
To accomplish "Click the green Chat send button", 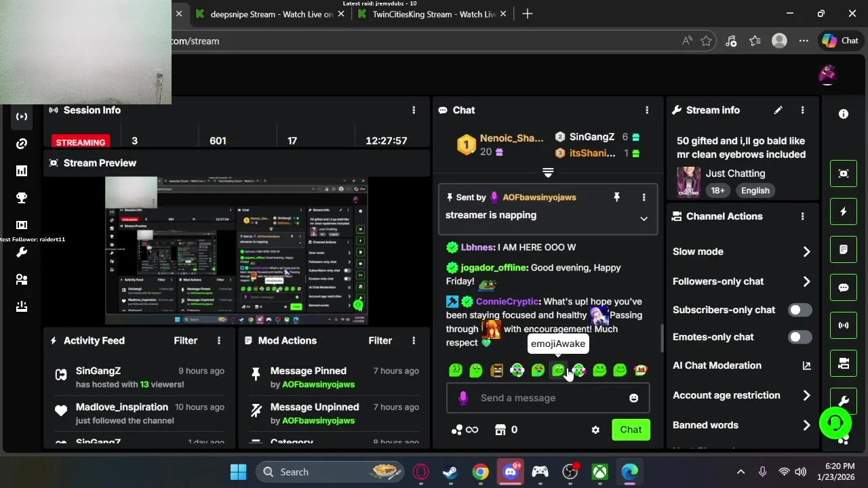I will click(x=631, y=430).
